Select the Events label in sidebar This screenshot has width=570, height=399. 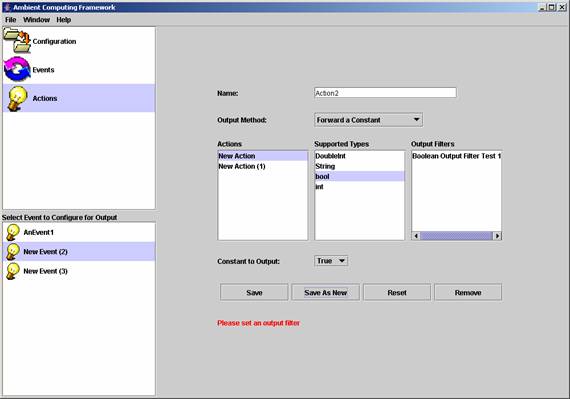[43, 70]
